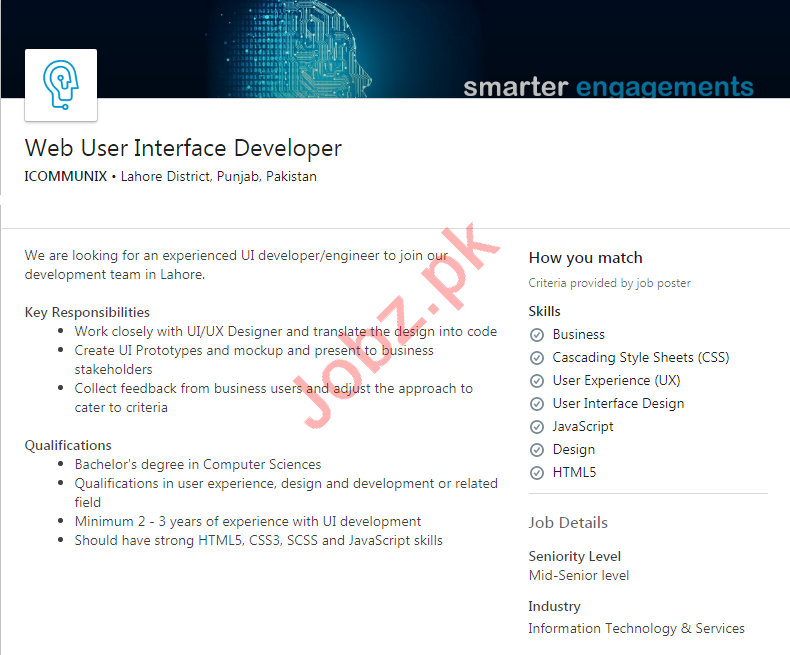Click the How you match heading
The height and width of the screenshot is (655, 790).
click(x=585, y=258)
